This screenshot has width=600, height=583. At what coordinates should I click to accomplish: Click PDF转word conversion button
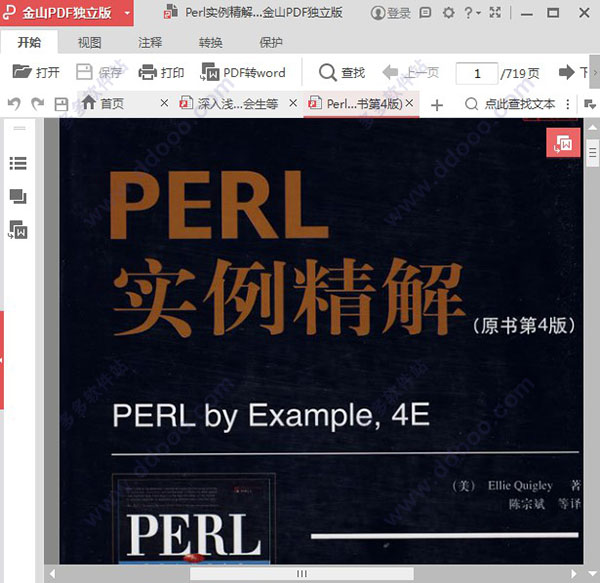243,72
